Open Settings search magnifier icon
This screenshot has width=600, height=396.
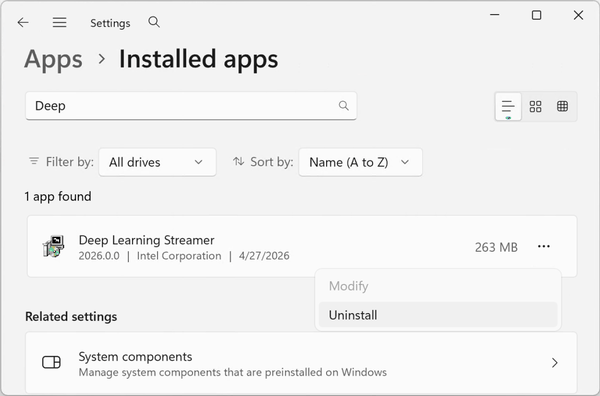click(x=154, y=22)
